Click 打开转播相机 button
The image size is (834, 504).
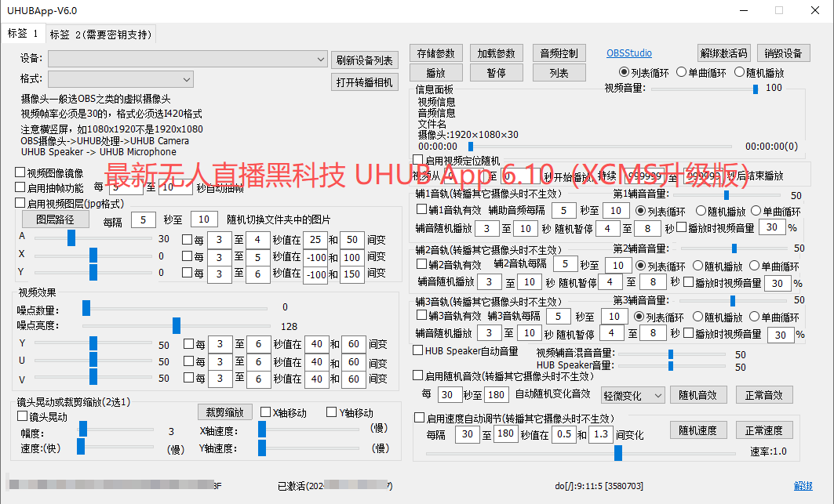click(364, 82)
